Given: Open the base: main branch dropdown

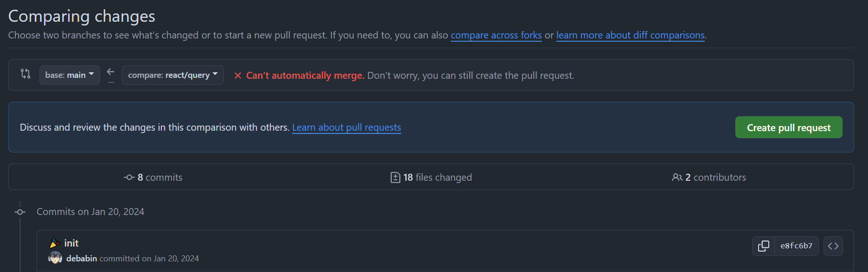Looking at the screenshot, I should coord(70,75).
